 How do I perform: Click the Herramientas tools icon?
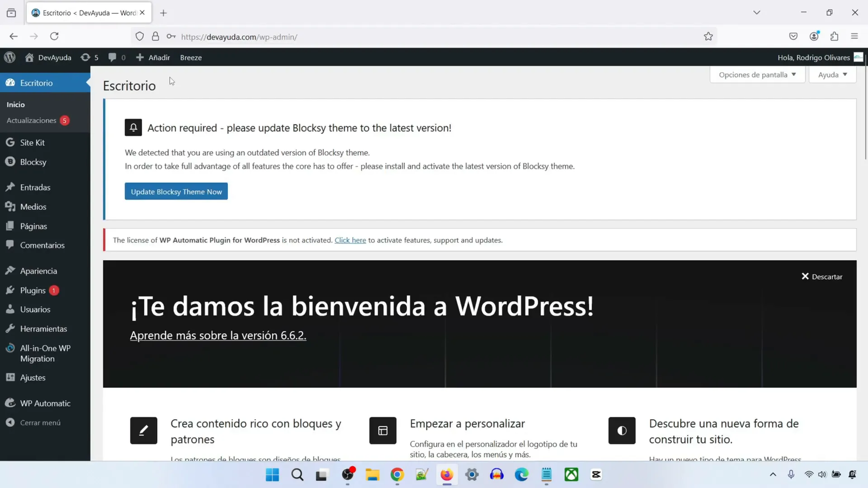9,329
